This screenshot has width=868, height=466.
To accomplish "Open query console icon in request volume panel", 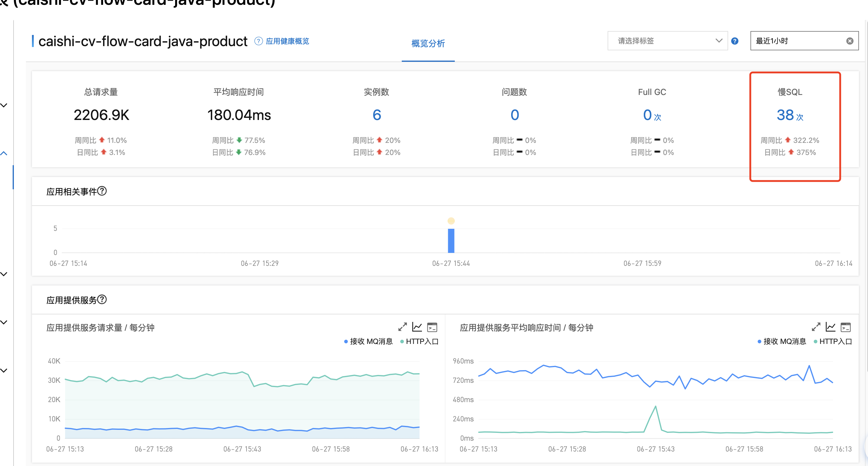I will click(432, 327).
